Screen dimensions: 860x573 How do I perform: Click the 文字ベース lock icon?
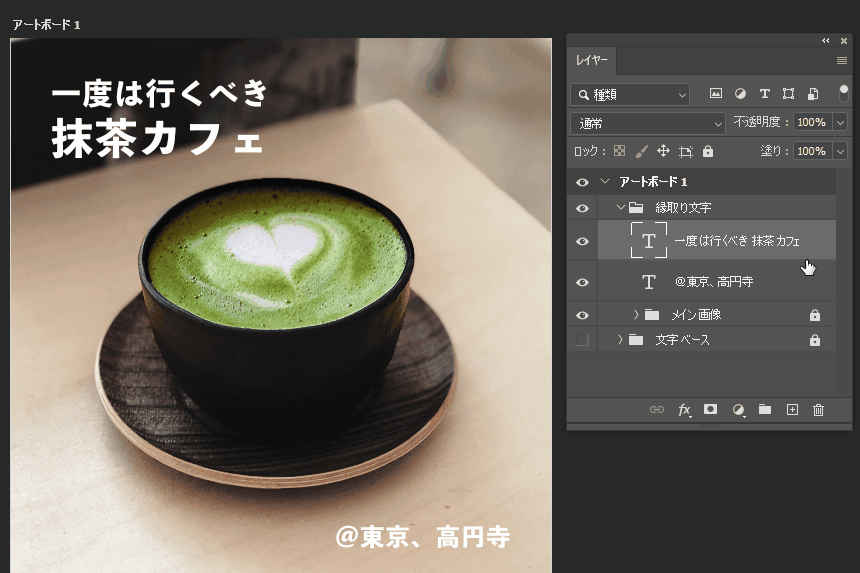point(815,340)
